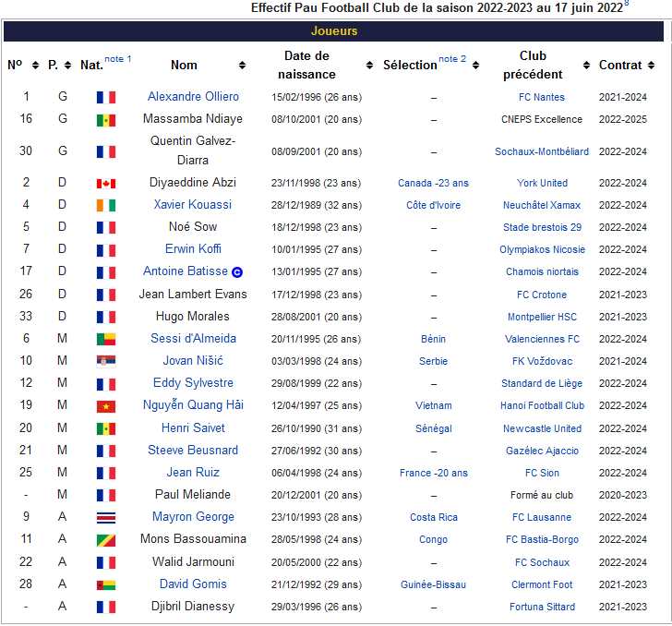Screen dimensions: 672x626
Task: Click Congo flag in Mons Bassouamina row
Action: click(106, 540)
